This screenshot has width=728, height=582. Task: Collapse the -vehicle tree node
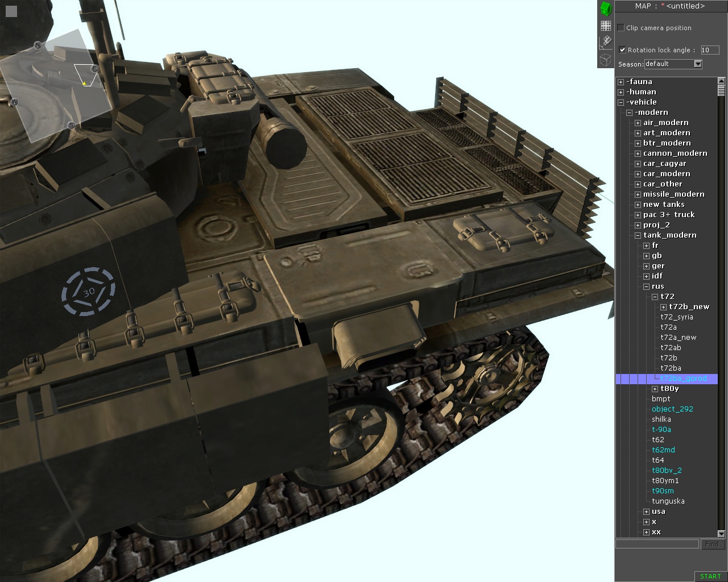[621, 102]
